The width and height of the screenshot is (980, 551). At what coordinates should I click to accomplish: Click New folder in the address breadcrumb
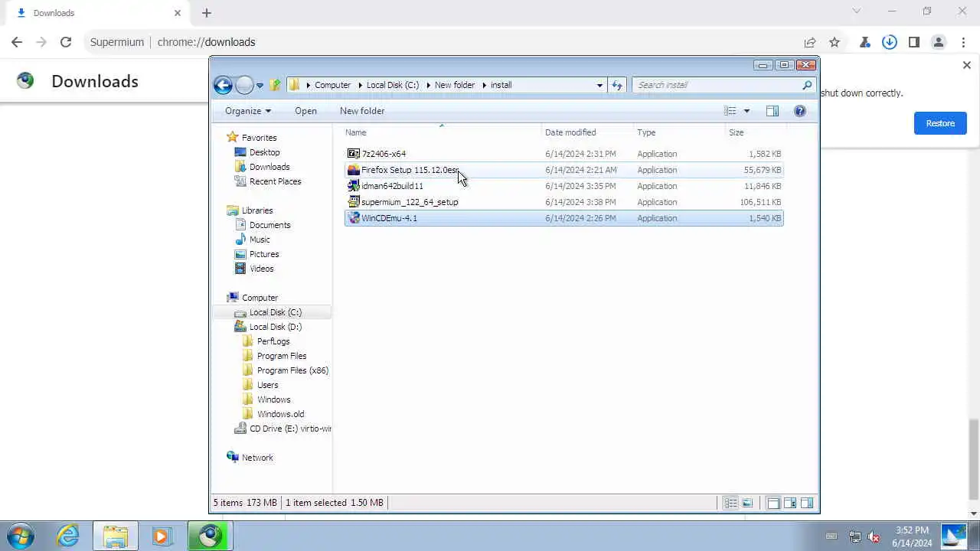pos(455,85)
